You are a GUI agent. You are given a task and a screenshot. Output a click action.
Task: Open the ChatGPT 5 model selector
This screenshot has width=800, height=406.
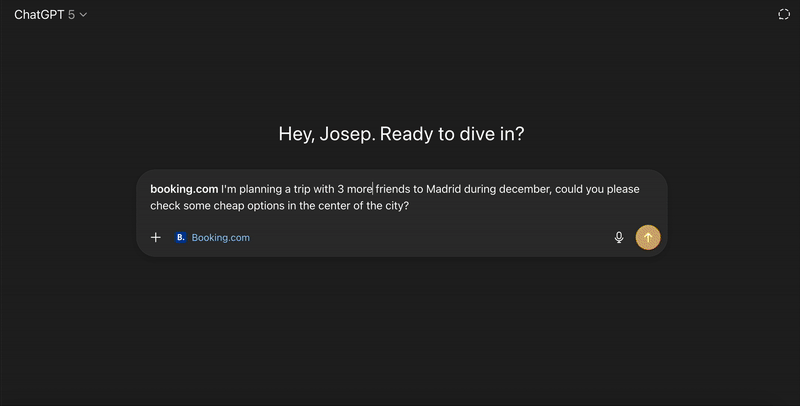coord(50,15)
